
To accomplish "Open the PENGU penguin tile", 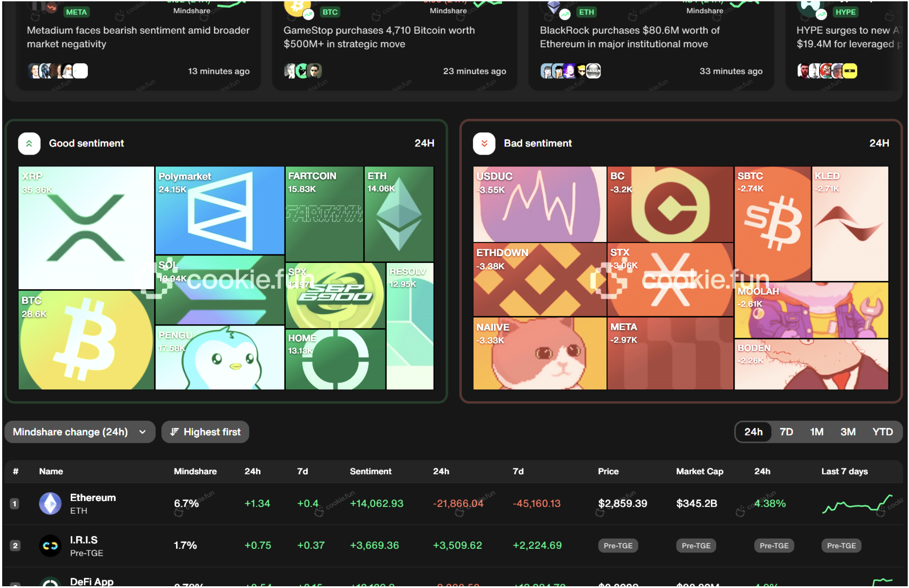I will pos(219,357).
